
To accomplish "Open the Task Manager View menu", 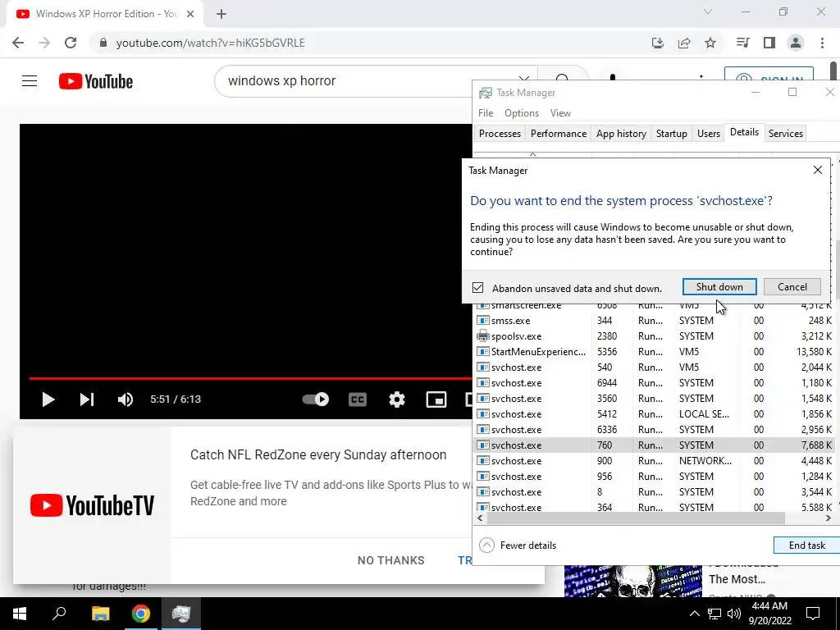I will click(x=560, y=113).
